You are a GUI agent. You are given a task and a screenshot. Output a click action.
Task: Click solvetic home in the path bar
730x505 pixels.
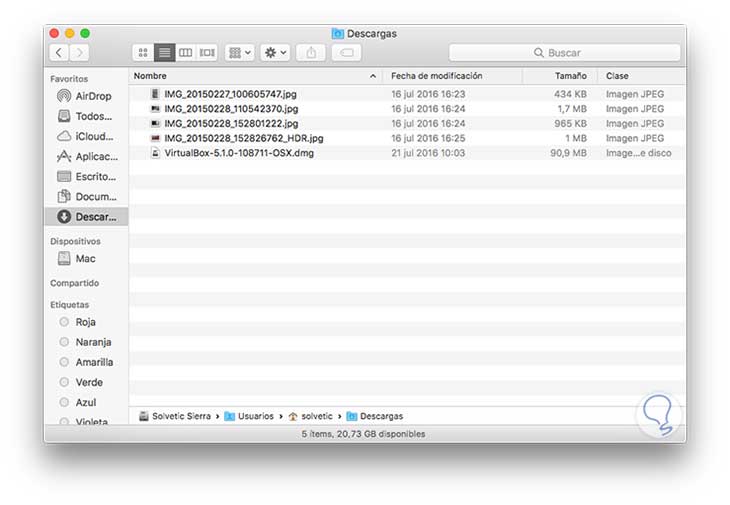311,416
